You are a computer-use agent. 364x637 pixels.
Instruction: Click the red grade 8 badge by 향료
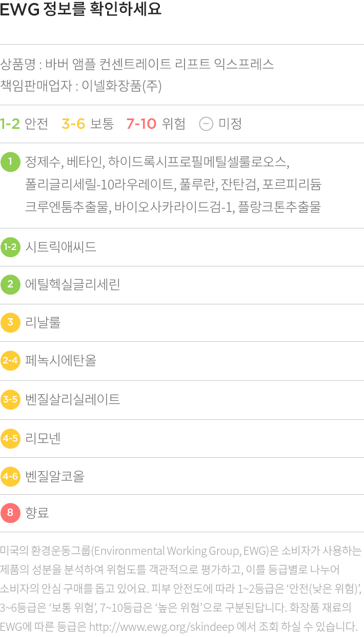[10, 512]
